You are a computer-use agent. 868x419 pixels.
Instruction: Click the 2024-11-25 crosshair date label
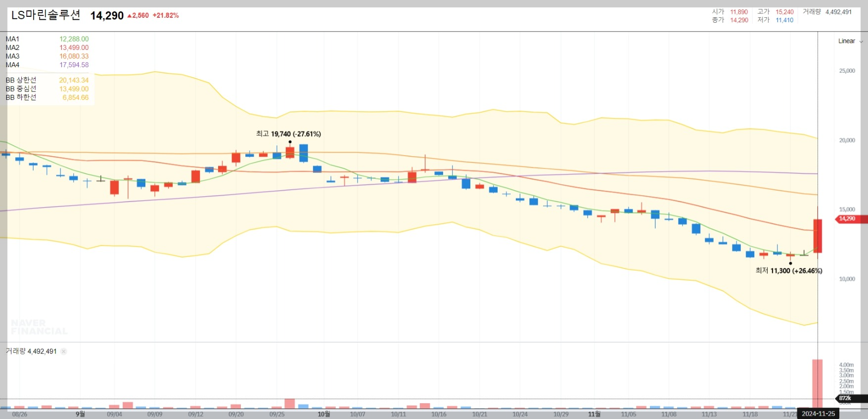[x=818, y=414]
